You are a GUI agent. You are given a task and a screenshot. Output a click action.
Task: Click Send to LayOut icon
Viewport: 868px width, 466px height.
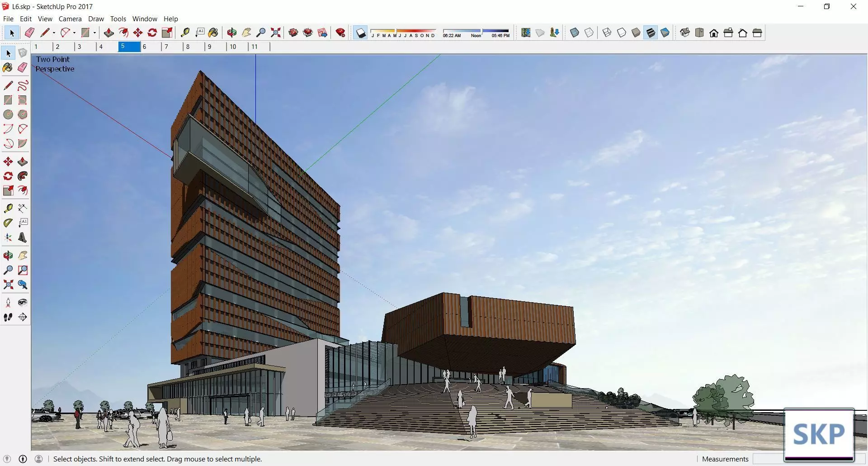coord(322,33)
